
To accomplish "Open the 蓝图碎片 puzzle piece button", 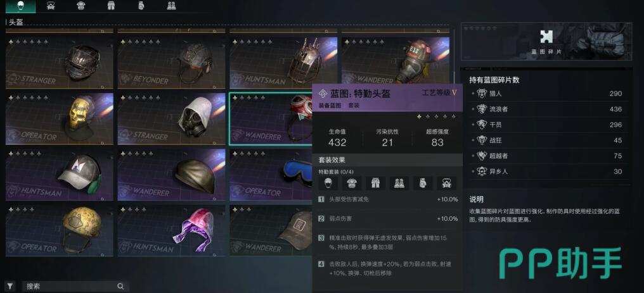I will 546,41.
